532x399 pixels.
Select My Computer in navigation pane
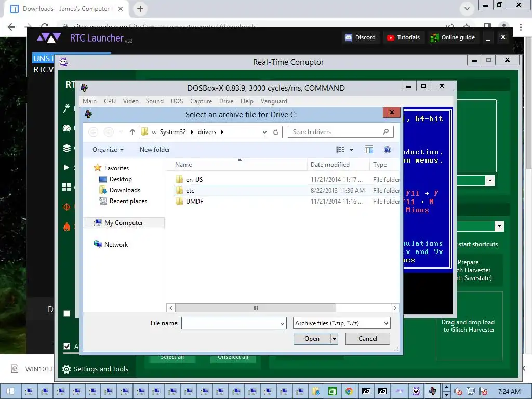[x=124, y=222]
